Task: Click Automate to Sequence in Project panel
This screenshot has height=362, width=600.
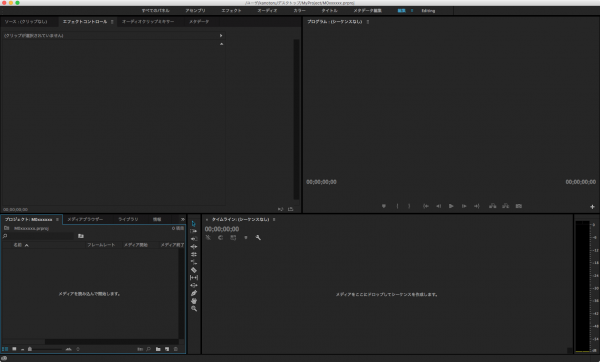Action: pyautogui.click(x=140, y=349)
